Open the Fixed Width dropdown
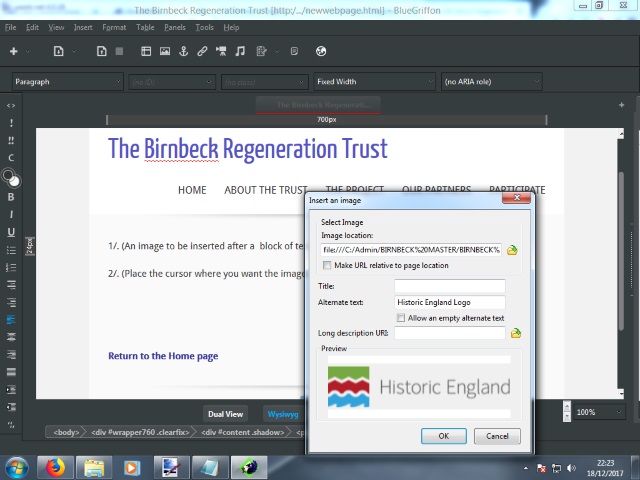The width and height of the screenshot is (640, 480). pos(373,82)
